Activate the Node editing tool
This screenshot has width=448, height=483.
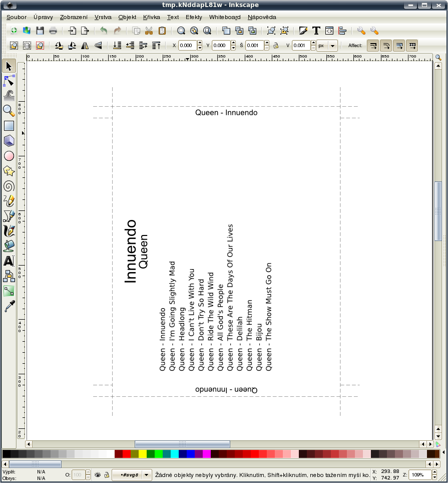(x=9, y=81)
